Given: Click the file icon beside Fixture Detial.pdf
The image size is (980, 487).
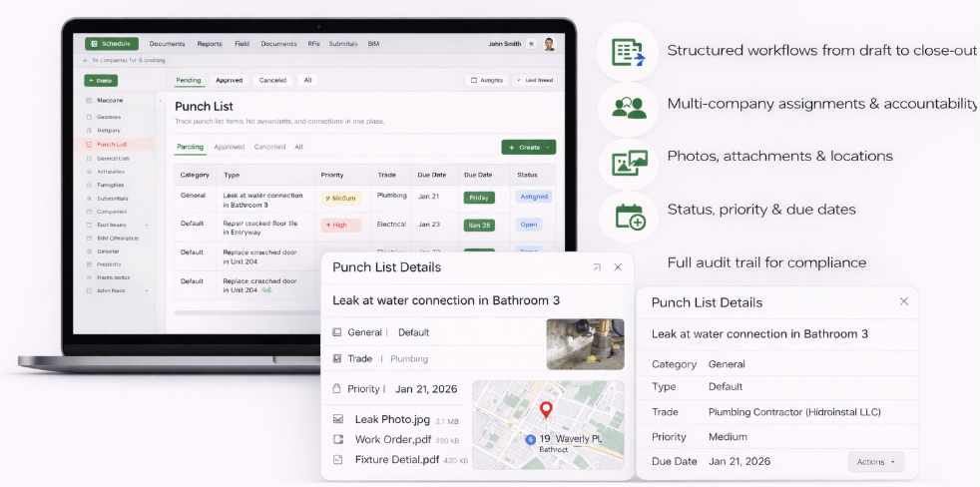Looking at the screenshot, I should click(338, 459).
